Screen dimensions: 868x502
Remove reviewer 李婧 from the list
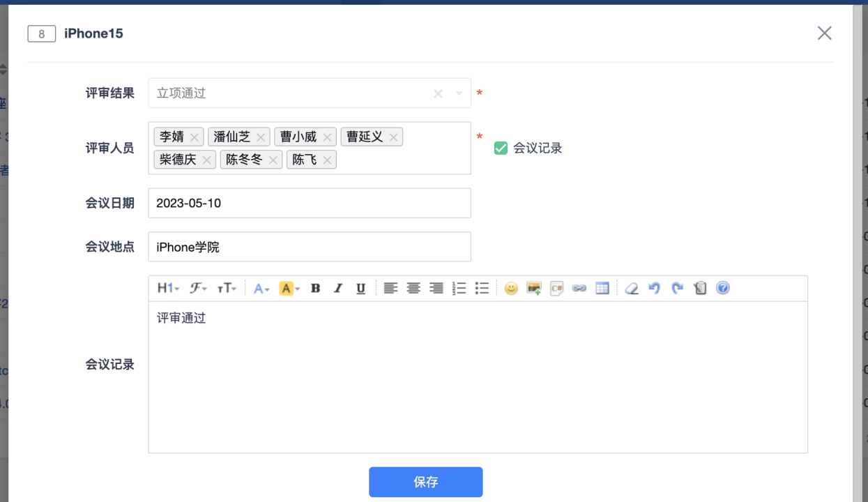(x=195, y=137)
